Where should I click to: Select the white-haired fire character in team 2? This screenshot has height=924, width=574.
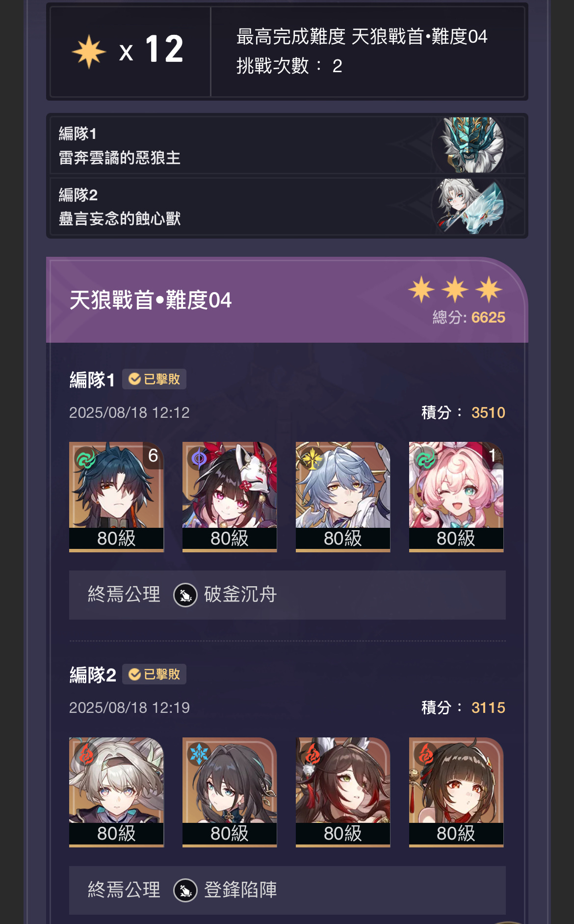(116, 792)
